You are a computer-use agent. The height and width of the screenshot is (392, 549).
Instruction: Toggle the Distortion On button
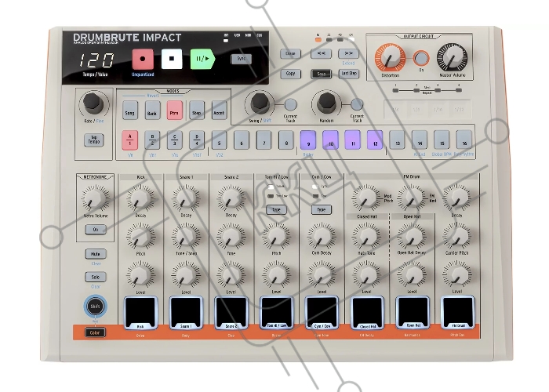tap(421, 58)
